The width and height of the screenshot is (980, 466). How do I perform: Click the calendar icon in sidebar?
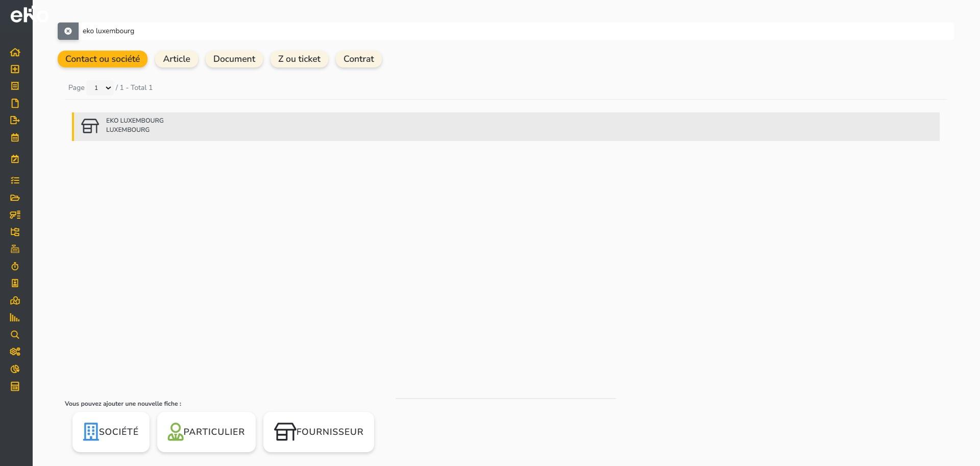click(15, 137)
